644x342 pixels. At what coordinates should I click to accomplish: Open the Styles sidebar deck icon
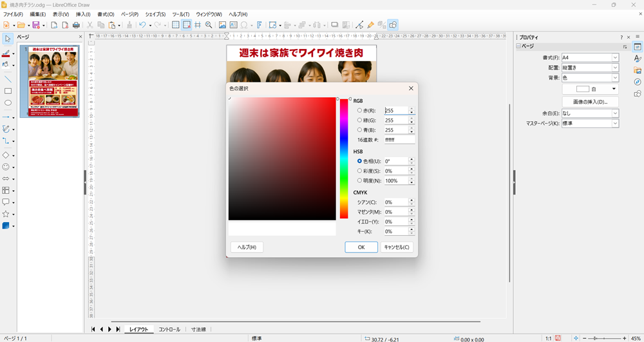pyautogui.click(x=638, y=59)
